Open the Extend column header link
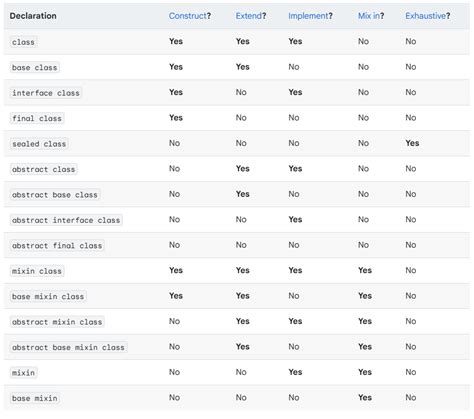Image resolution: width=474 pixels, height=419 pixels. click(249, 16)
